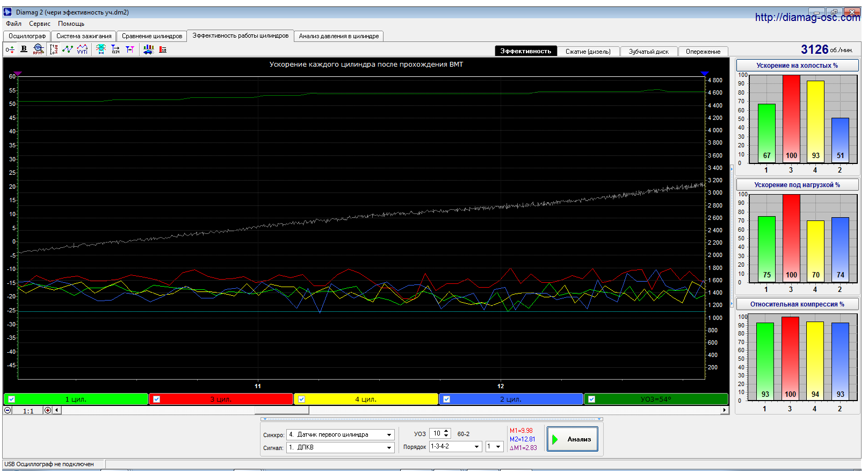The height and width of the screenshot is (471, 868).
Task: Click the Анализ button
Action: (573, 439)
